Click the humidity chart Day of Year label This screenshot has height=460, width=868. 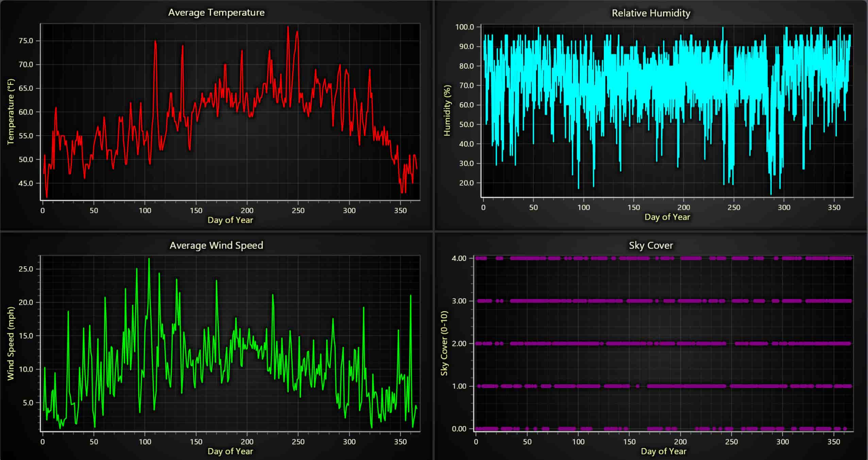tap(667, 216)
